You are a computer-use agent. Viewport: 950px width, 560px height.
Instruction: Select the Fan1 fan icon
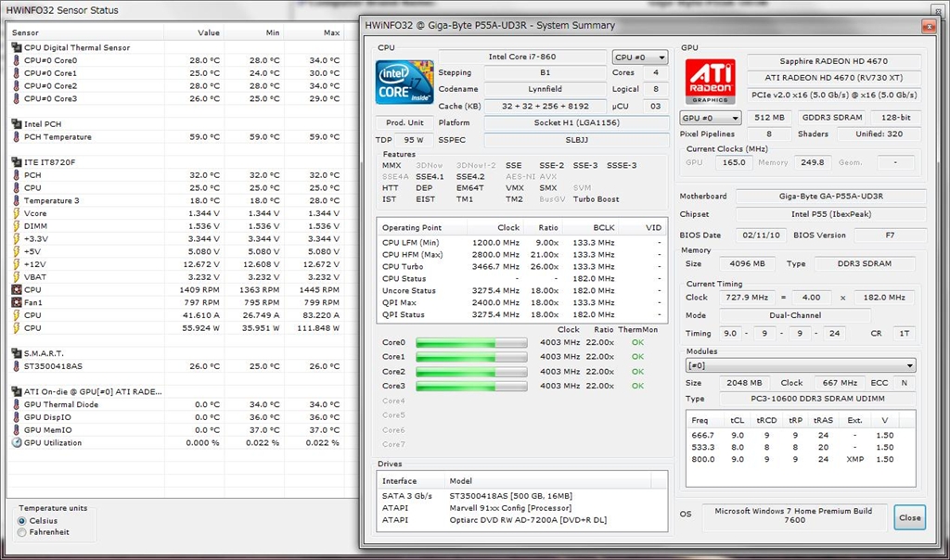tap(16, 302)
